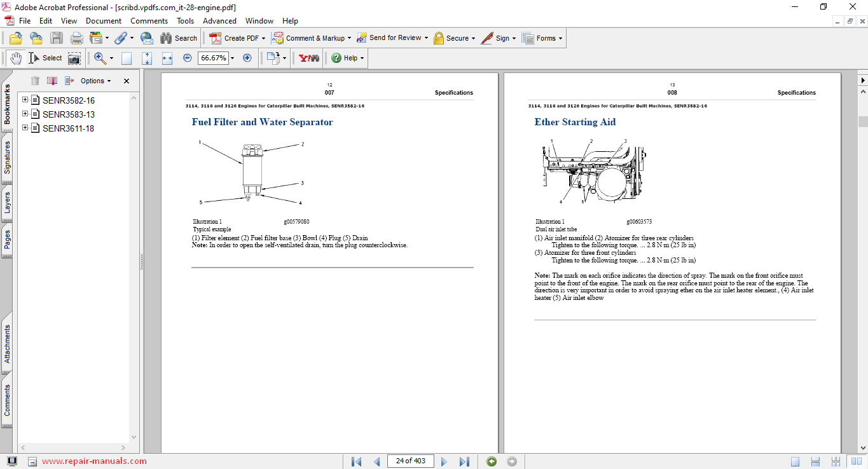Click the Search button

click(179, 38)
